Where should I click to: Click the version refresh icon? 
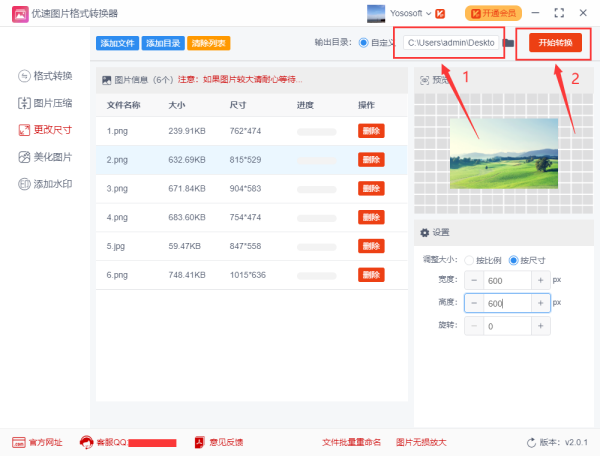pyautogui.click(x=531, y=442)
